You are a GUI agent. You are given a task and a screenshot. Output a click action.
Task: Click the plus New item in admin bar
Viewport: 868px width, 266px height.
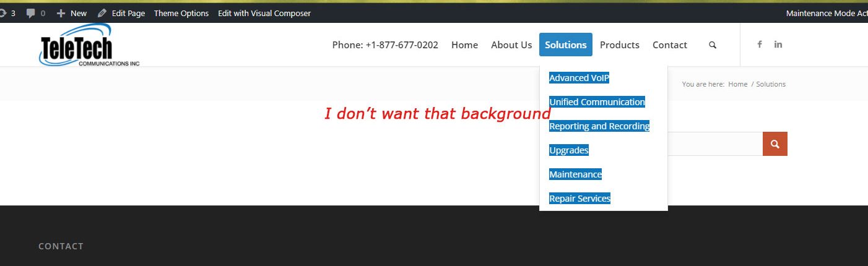tap(72, 13)
